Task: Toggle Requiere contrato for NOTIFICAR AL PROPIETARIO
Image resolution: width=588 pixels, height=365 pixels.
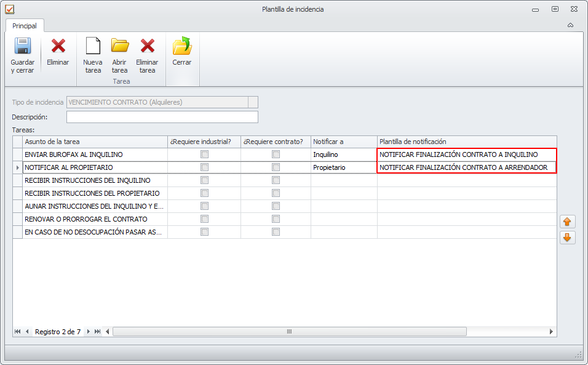Action: 276,167
